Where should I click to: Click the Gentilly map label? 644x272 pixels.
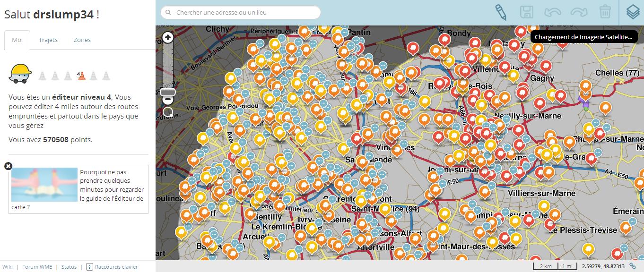click(x=268, y=217)
